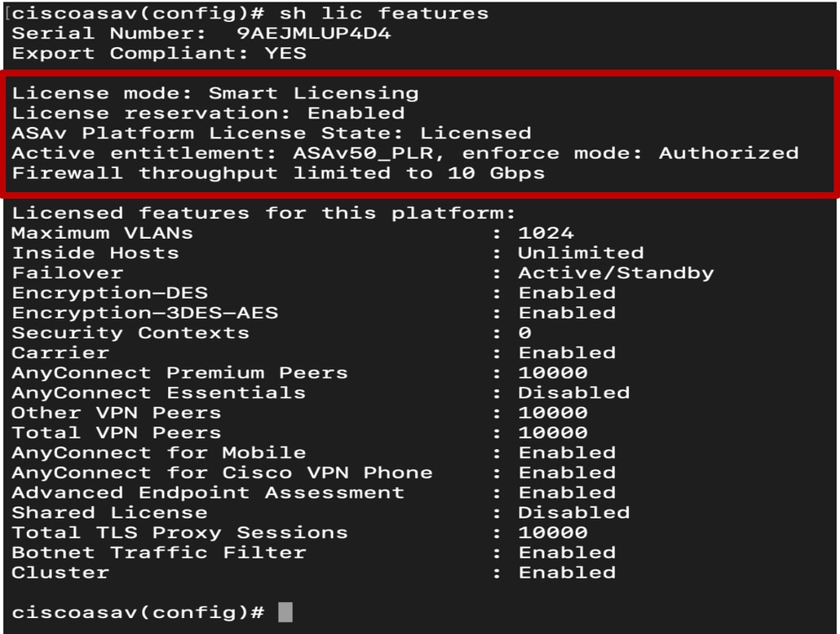Click 'Export Compliant: YES' line
This screenshot has width=840, height=634.
[159, 54]
